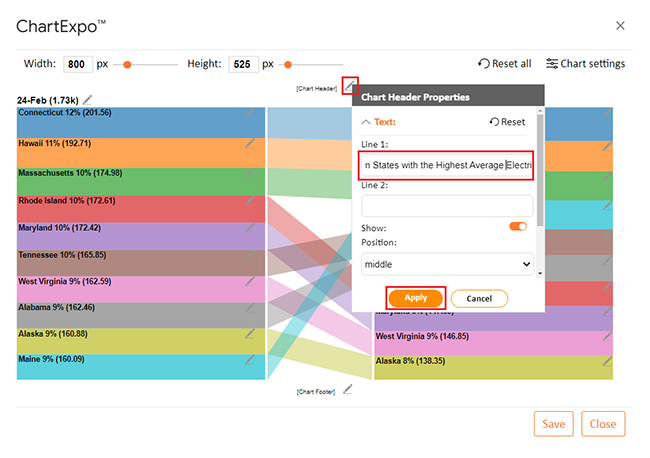The width and height of the screenshot is (650, 458).
Task: Reset the Text section in header properties
Action: pos(507,122)
